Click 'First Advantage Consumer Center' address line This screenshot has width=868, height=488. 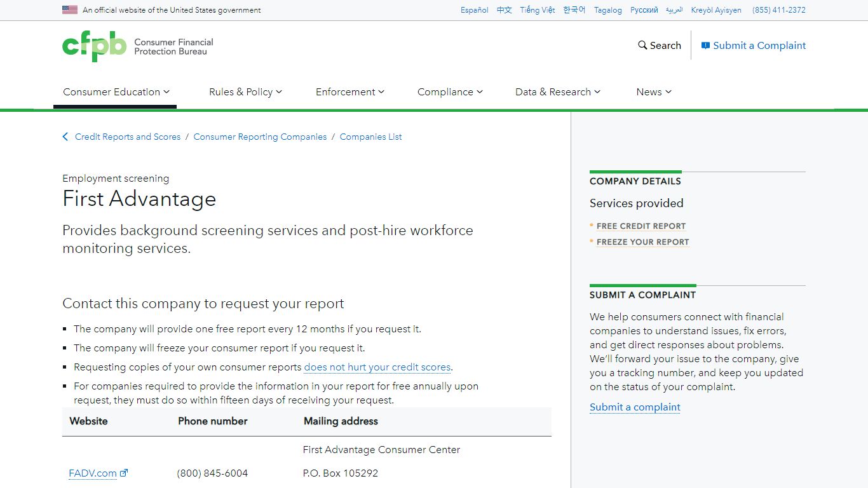coord(381,450)
